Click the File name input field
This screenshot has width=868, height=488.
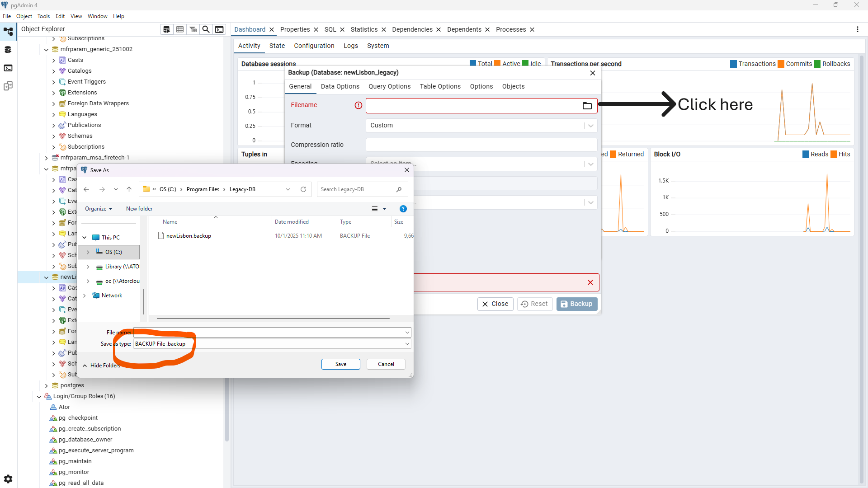click(x=271, y=332)
